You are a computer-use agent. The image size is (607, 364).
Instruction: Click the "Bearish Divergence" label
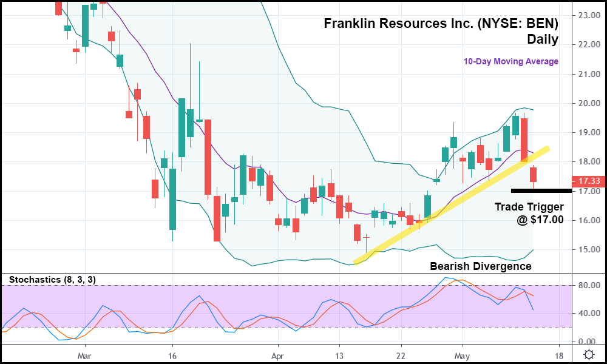481,266
